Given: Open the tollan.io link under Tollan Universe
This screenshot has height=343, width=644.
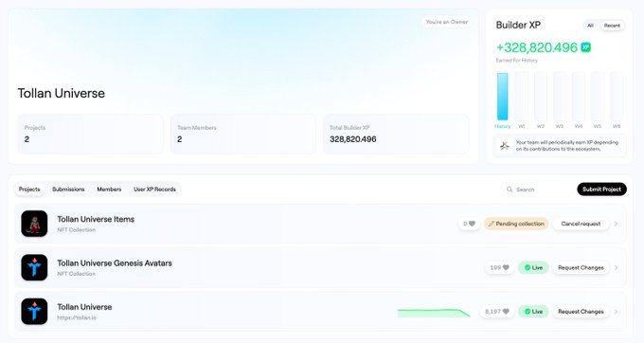Looking at the screenshot, I should click(77, 318).
